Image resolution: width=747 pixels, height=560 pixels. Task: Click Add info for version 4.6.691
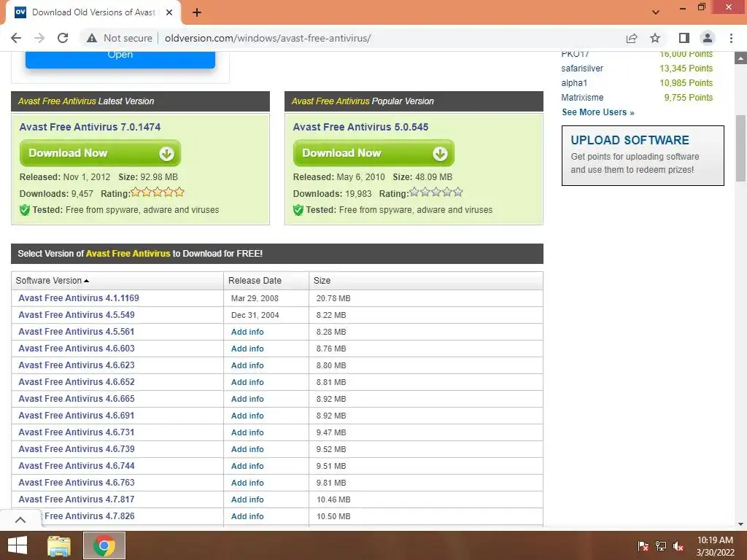247,416
